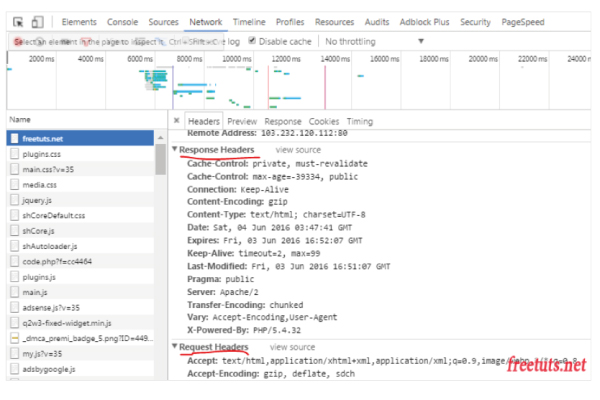Click the red line on timeline overview
This screenshot has width=600, height=400.
(x=322, y=80)
